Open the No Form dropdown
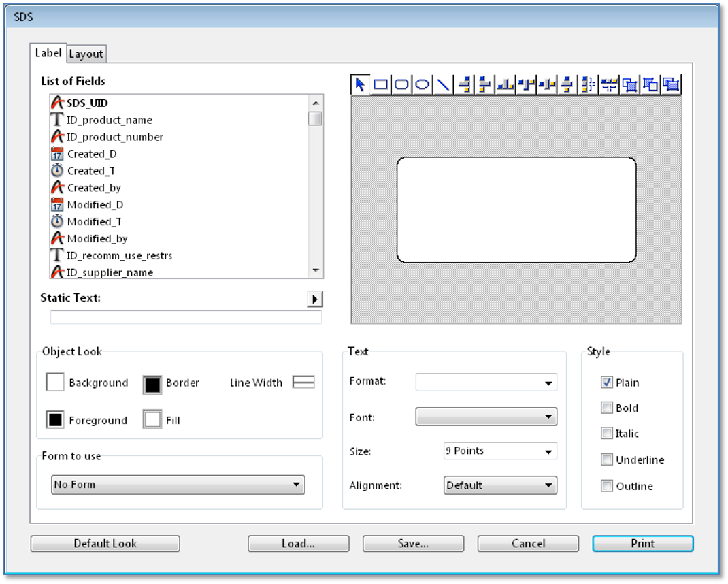The width and height of the screenshot is (728, 584). tap(178, 485)
